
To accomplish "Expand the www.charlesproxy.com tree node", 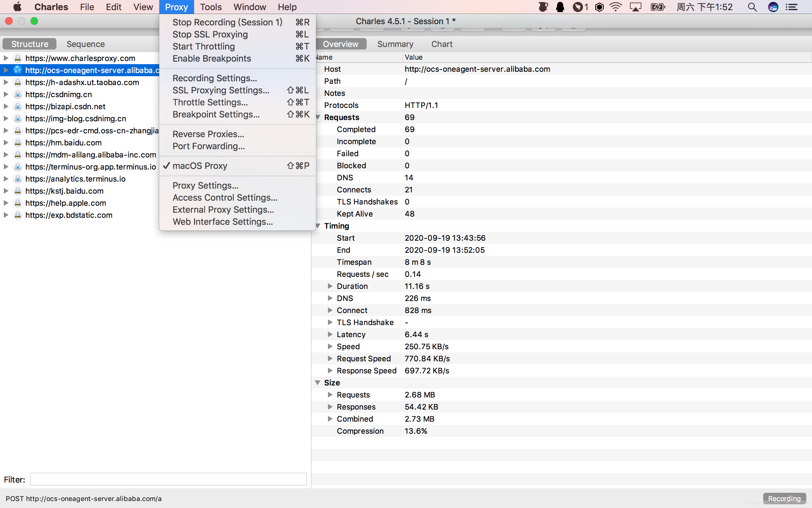I will pyautogui.click(x=6, y=58).
